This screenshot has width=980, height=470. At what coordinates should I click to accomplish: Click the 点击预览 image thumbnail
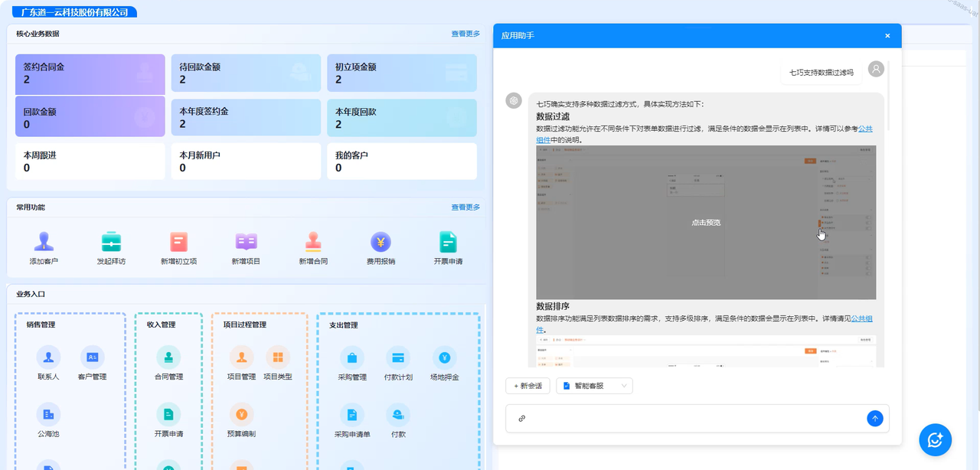[x=705, y=223]
